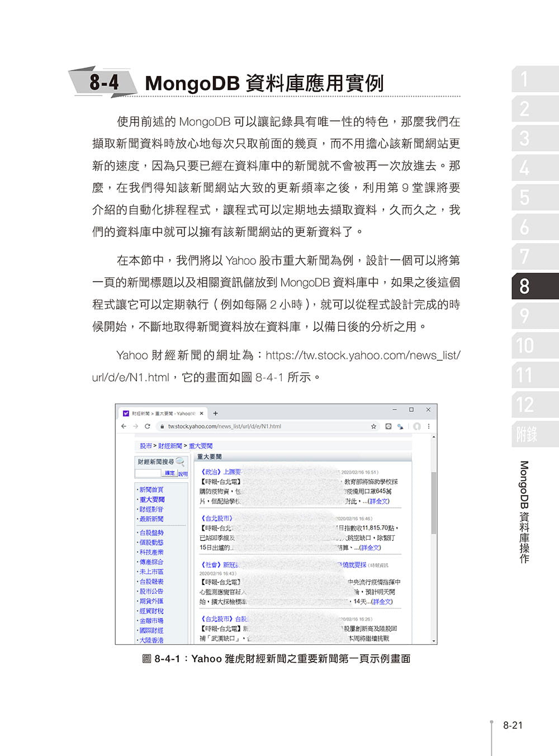This screenshot has width=559, height=756.
Task: Open the first 《台北股市》 headline dated 16:46
Action: [216, 519]
